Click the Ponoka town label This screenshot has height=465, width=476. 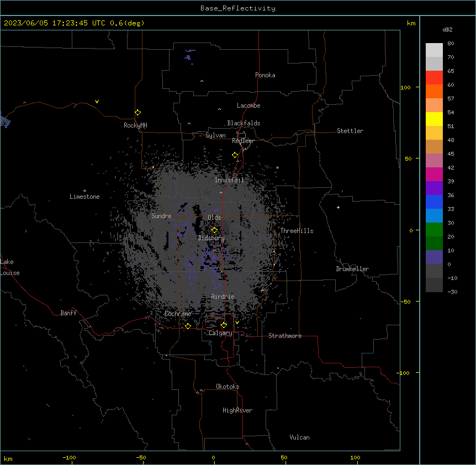(x=265, y=75)
